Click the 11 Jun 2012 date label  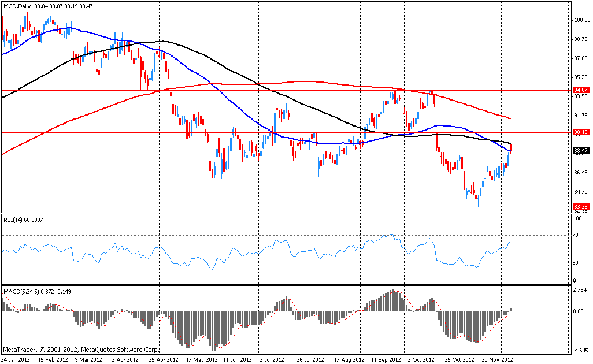coord(237,359)
